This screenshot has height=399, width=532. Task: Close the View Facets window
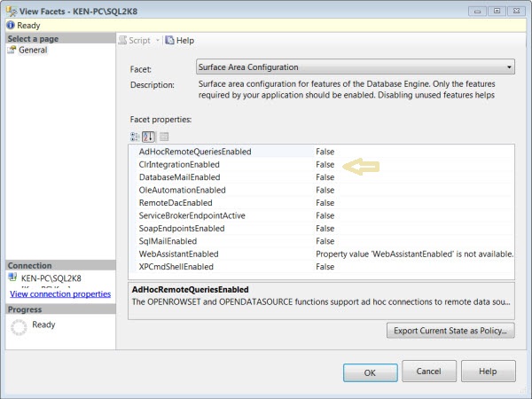point(516,12)
